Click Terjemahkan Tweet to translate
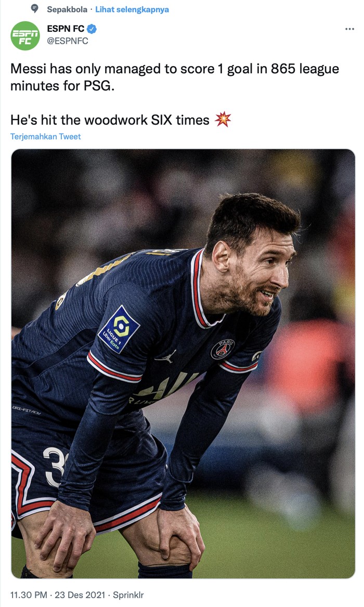Screen dimensions: 364x607 pos(46,137)
